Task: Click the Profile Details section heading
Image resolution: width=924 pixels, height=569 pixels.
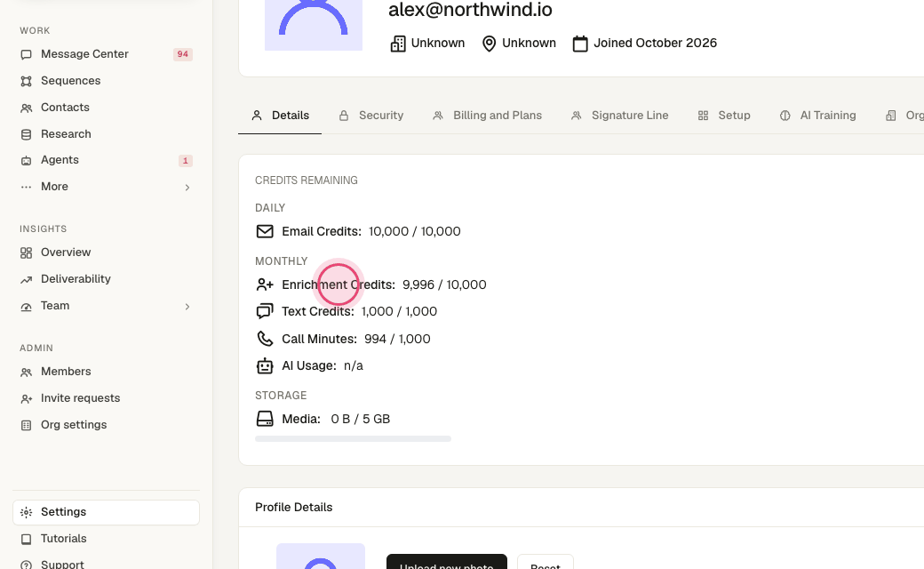Action: coord(293,507)
